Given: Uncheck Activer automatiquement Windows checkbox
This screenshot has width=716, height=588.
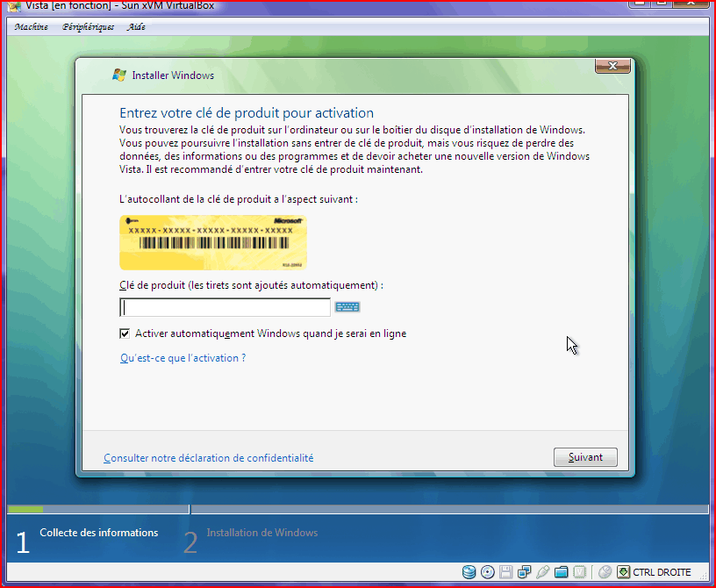Looking at the screenshot, I should [x=125, y=333].
